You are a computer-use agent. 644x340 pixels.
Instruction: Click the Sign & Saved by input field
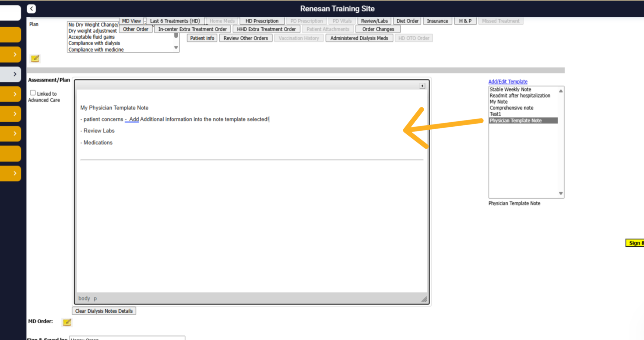tap(127, 338)
